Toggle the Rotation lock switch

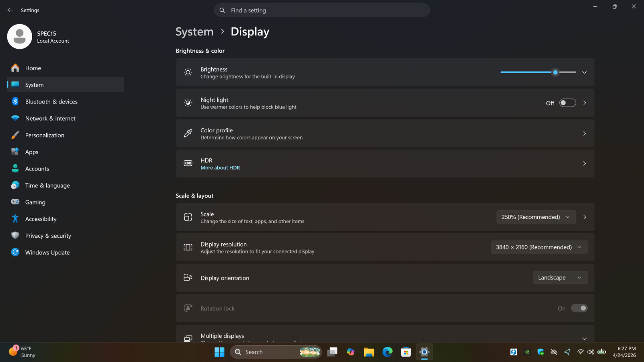579,308
